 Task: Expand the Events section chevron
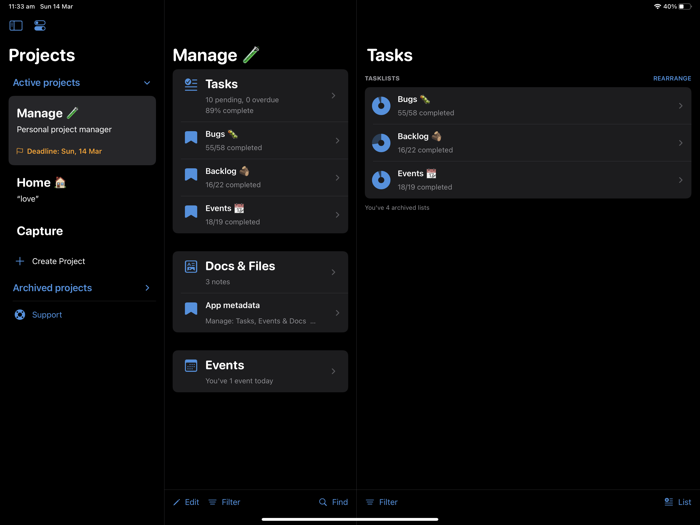point(333,371)
